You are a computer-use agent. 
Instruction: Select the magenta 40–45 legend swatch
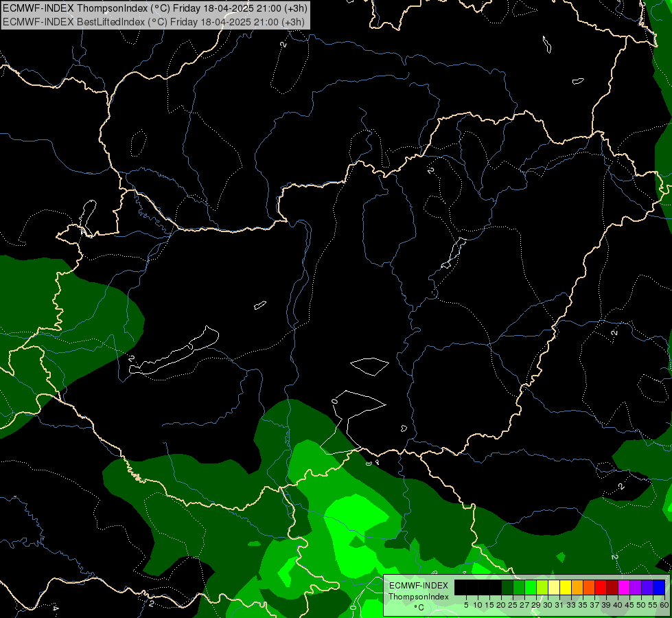624,587
